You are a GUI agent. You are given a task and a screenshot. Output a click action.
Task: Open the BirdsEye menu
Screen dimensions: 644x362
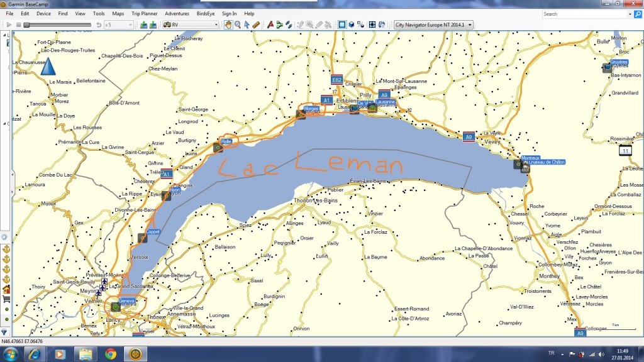(206, 13)
